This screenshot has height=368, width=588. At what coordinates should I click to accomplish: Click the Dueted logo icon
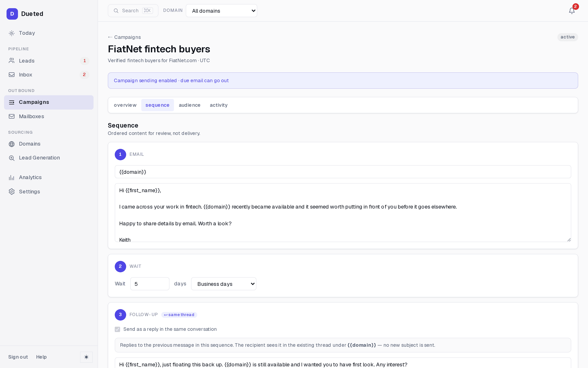[x=12, y=14]
